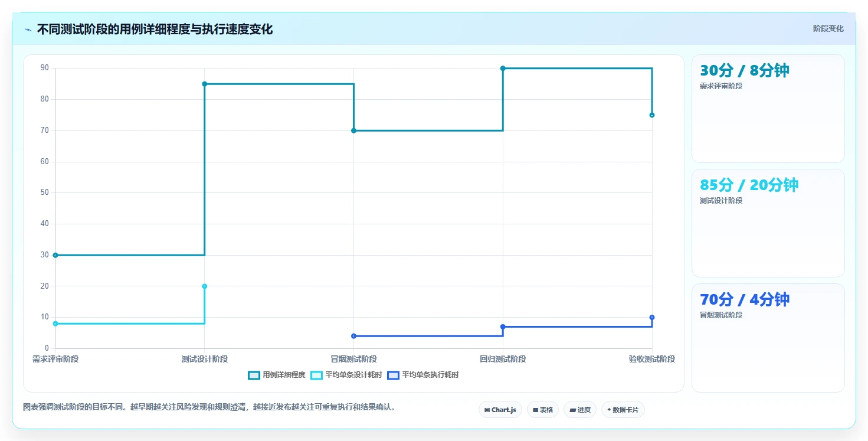
Task: Click the cyan design-time point at 20
Action: [x=205, y=286]
